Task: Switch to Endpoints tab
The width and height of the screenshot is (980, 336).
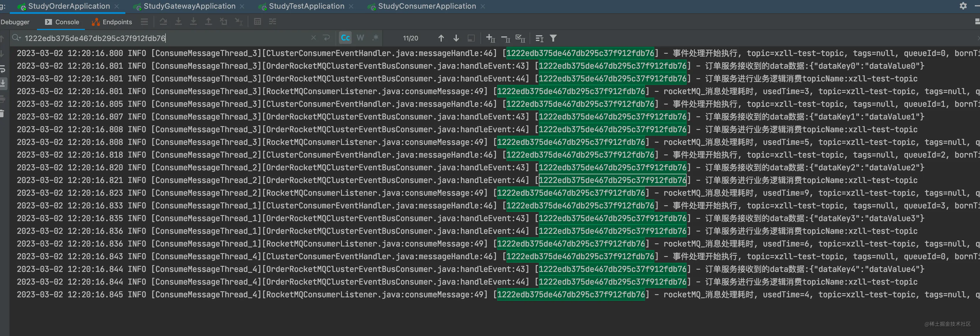Action: [112, 22]
